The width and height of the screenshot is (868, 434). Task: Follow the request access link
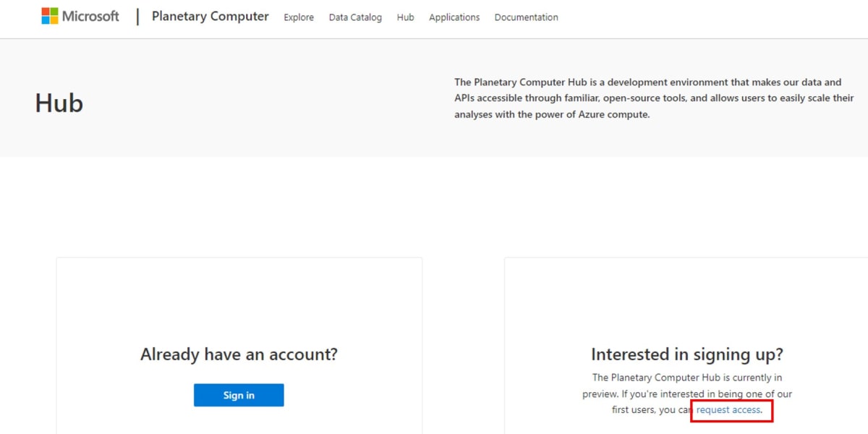[x=728, y=409]
